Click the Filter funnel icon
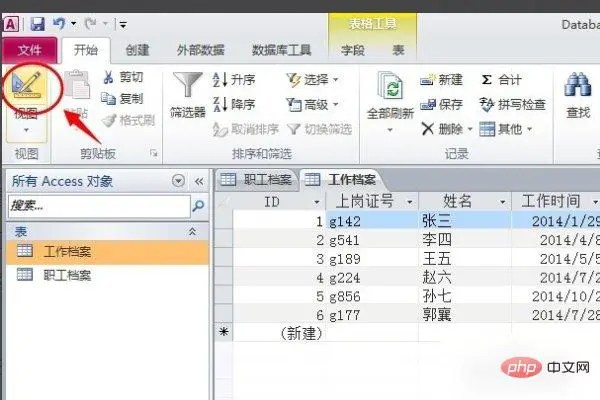 (x=187, y=89)
